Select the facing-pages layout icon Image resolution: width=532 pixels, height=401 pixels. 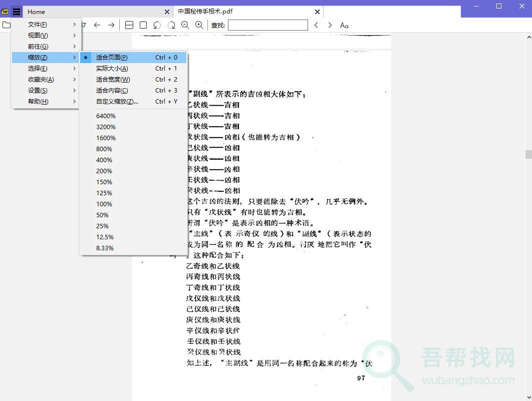tap(129, 25)
